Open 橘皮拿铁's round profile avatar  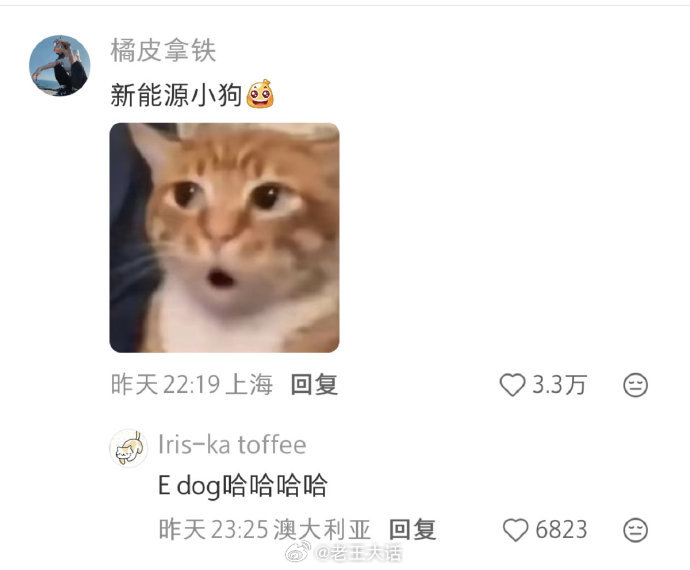point(60,66)
